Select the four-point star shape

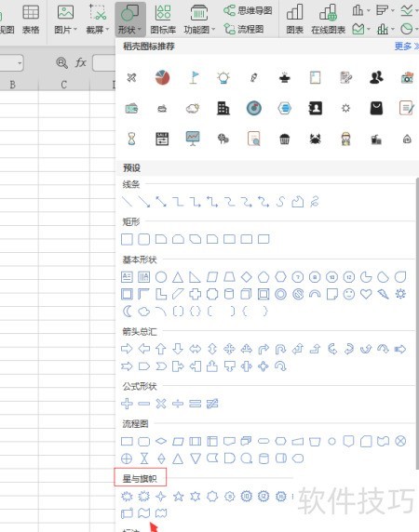click(161, 497)
